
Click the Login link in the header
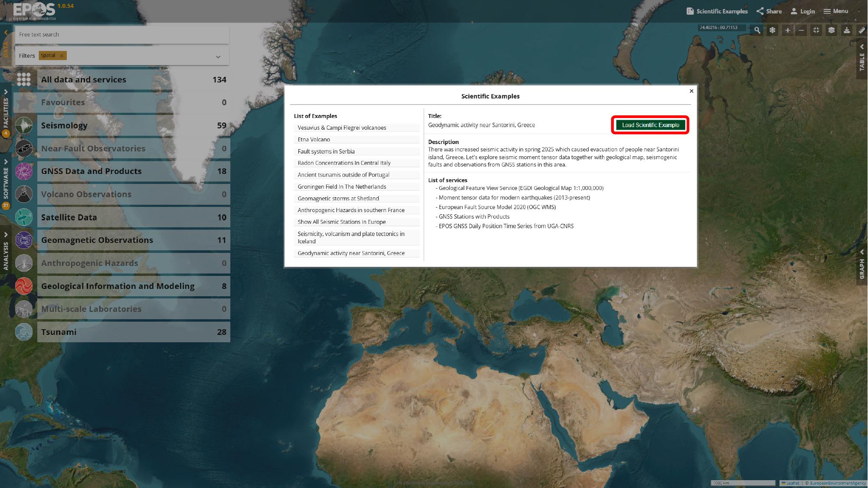pyautogui.click(x=803, y=11)
